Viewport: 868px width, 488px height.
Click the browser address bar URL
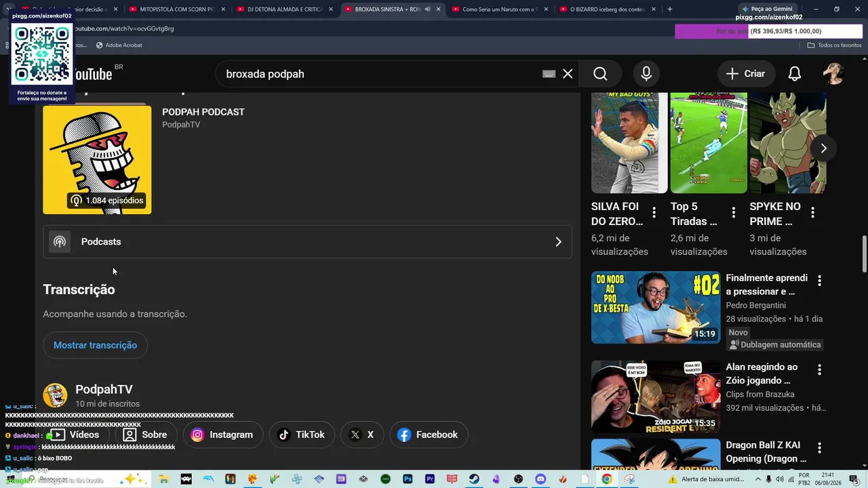124,29
